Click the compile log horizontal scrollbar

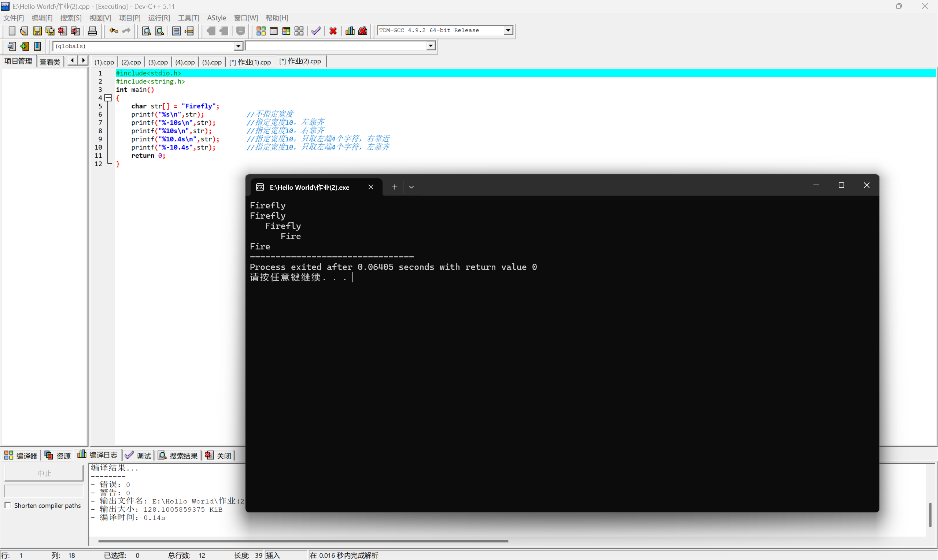point(303,541)
